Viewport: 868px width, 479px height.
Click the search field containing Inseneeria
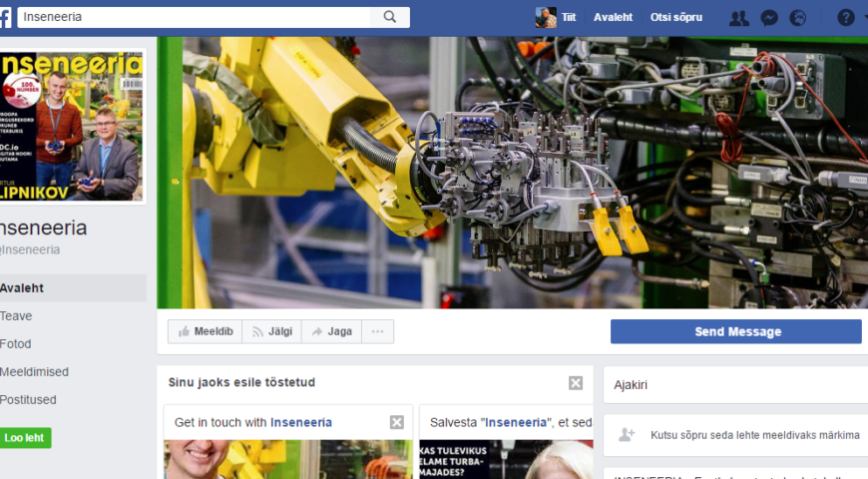[x=194, y=17]
